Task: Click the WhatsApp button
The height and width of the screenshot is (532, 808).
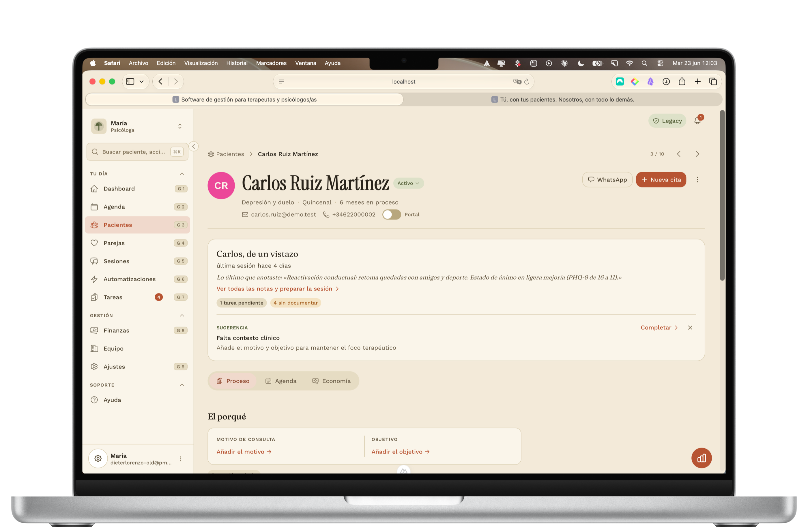Action: (x=607, y=180)
